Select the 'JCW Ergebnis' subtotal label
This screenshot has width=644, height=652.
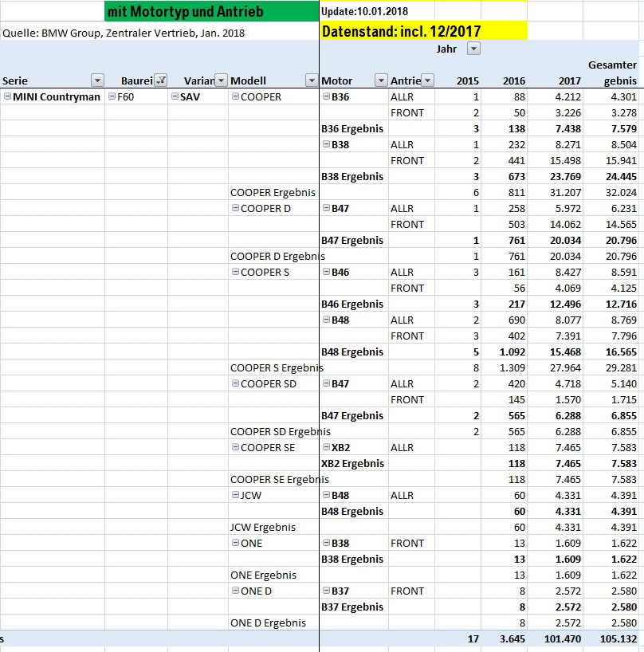pyautogui.click(x=263, y=527)
